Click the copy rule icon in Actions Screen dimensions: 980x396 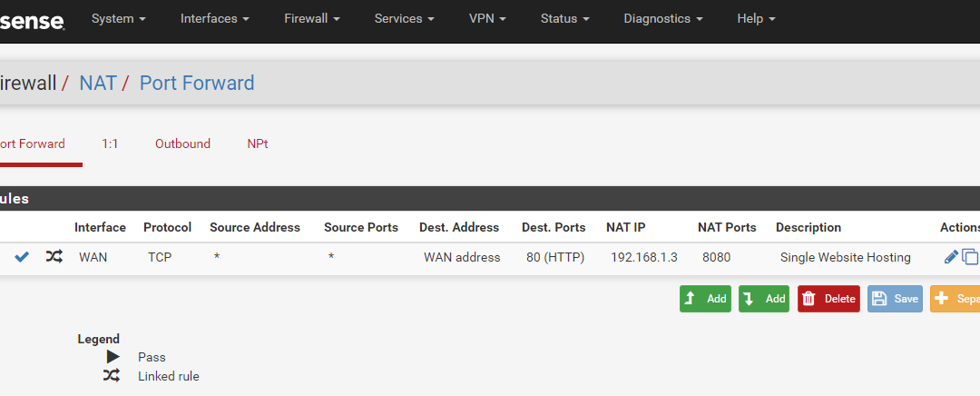[x=970, y=256]
